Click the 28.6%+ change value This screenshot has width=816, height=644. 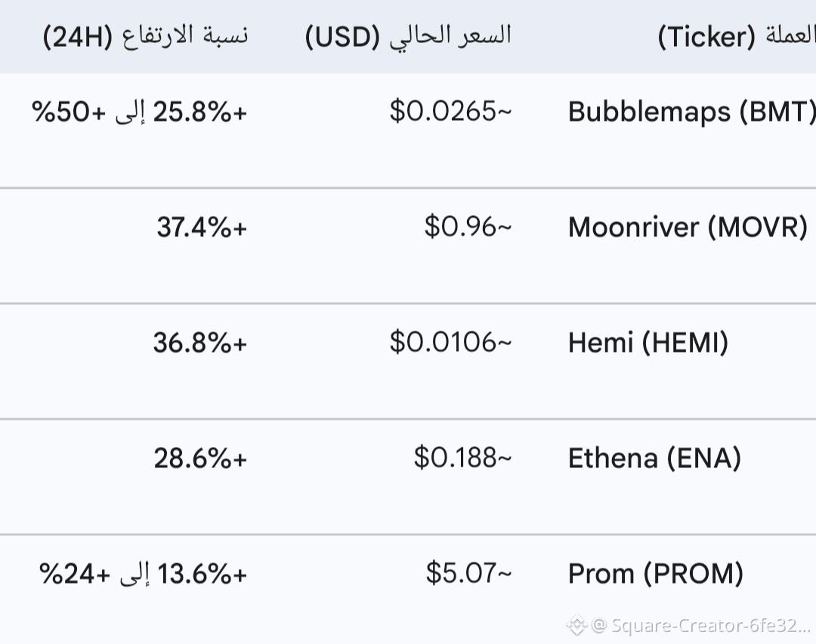click(200, 458)
